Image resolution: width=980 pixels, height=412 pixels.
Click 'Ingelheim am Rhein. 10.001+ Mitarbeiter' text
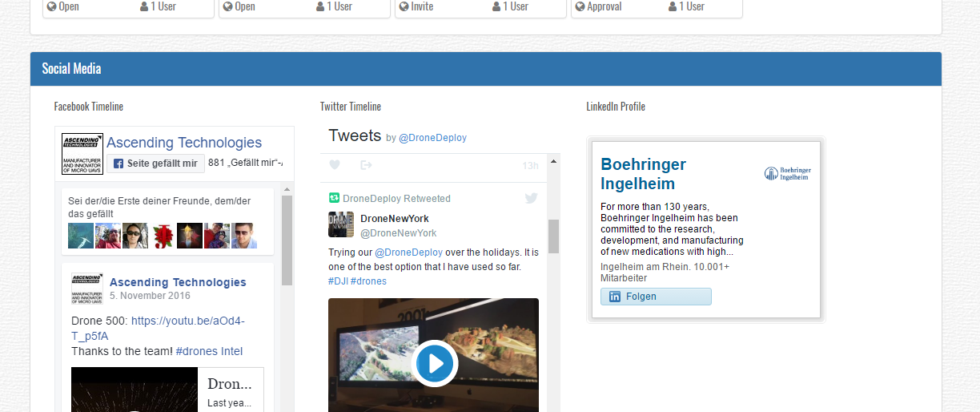click(665, 273)
